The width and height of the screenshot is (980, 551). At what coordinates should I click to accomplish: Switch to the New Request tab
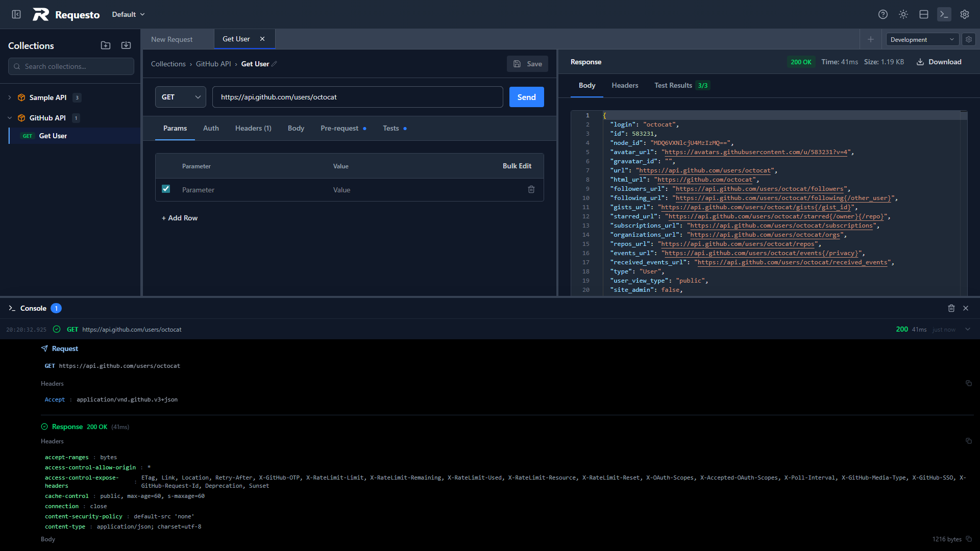171,39
